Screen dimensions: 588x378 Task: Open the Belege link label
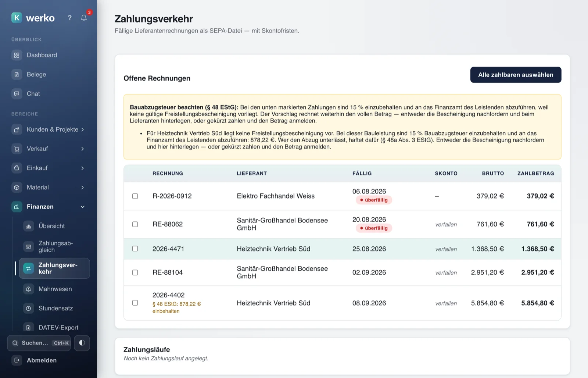tap(36, 74)
